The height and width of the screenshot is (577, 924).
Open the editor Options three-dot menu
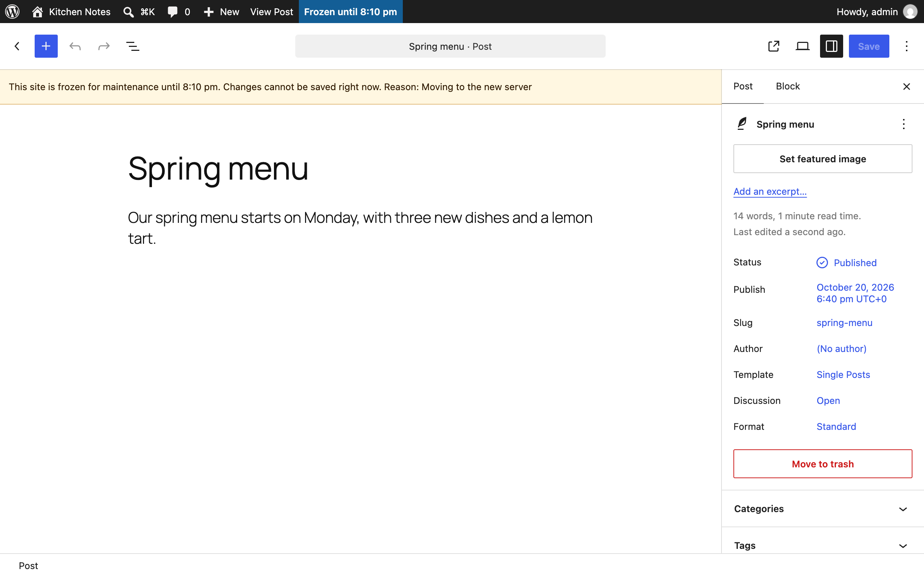(x=906, y=46)
